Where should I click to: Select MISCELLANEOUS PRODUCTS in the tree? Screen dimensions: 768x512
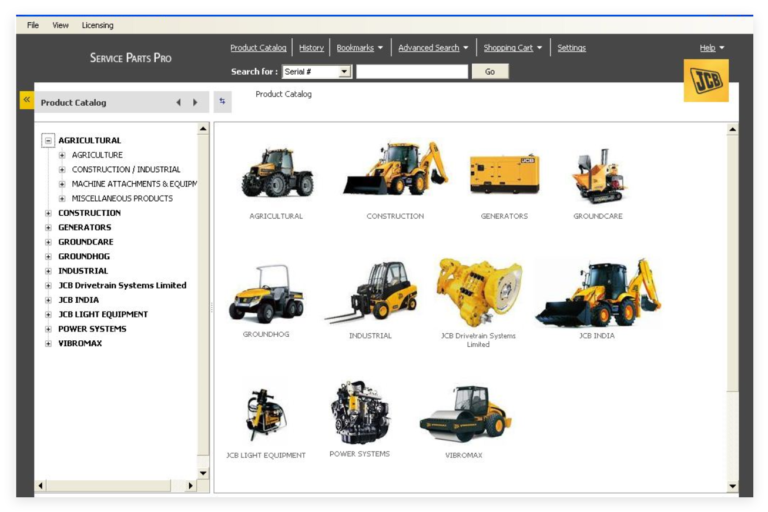pos(122,198)
